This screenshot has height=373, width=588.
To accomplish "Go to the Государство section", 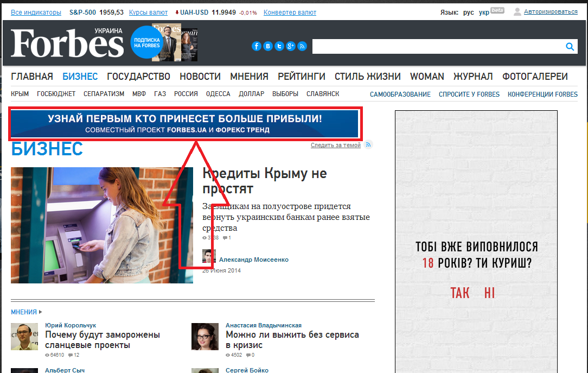I will coord(138,77).
